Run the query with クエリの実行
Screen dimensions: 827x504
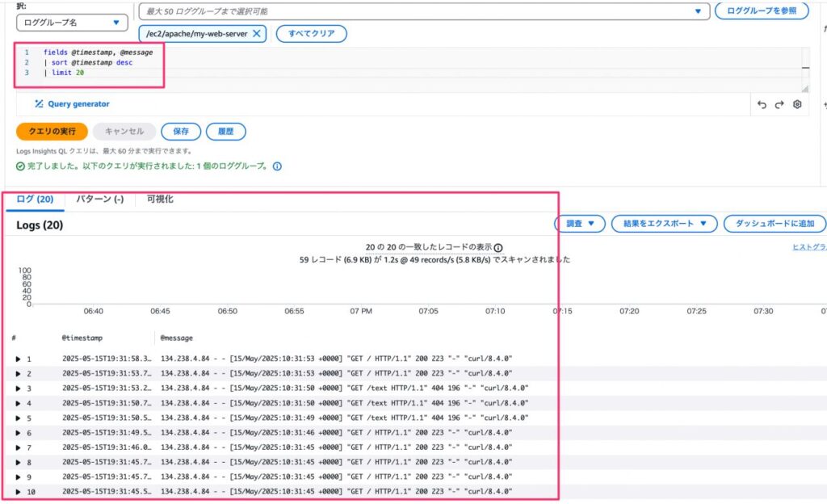[51, 131]
